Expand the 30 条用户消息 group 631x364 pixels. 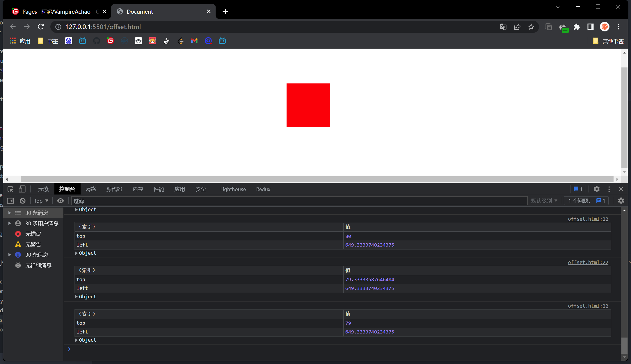10,223
